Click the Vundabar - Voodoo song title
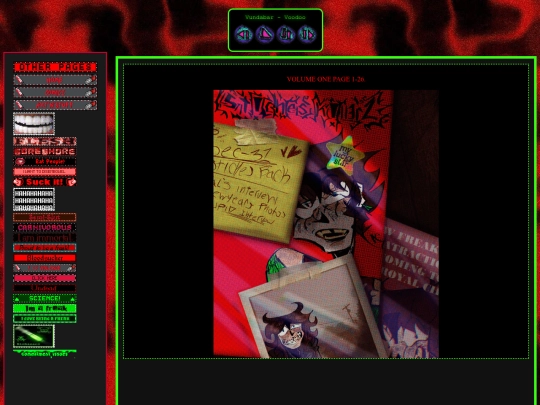The height and width of the screenshot is (405, 540). tap(275, 17)
